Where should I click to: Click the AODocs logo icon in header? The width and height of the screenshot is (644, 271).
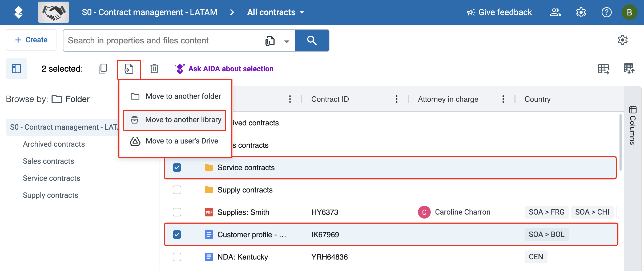coord(18,12)
